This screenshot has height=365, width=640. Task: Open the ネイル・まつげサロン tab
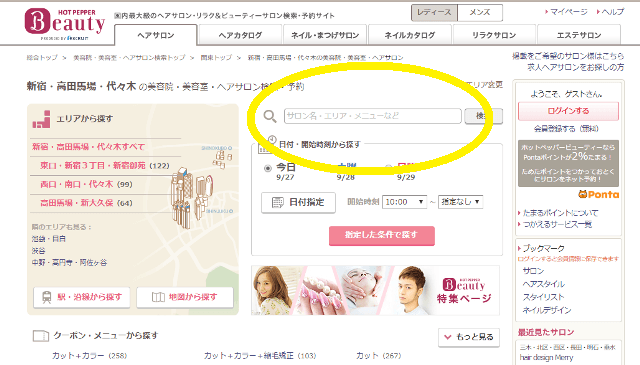[x=325, y=35]
